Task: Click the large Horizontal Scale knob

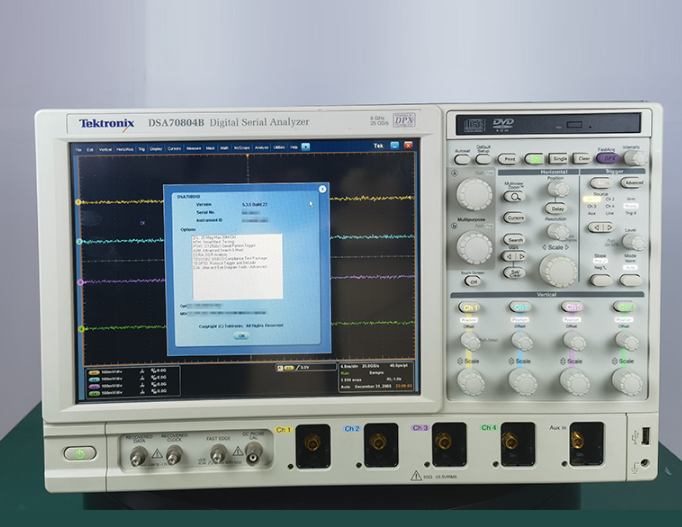Action: [x=558, y=270]
